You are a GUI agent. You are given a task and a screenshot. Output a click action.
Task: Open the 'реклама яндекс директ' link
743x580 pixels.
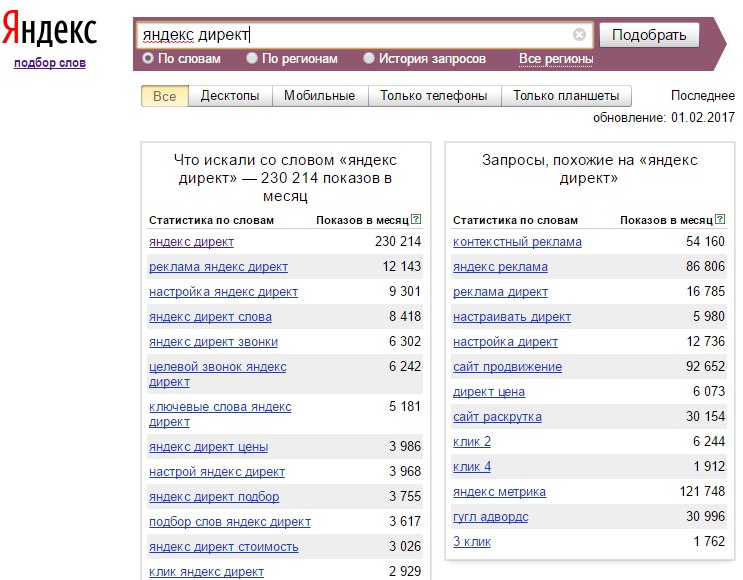218,267
